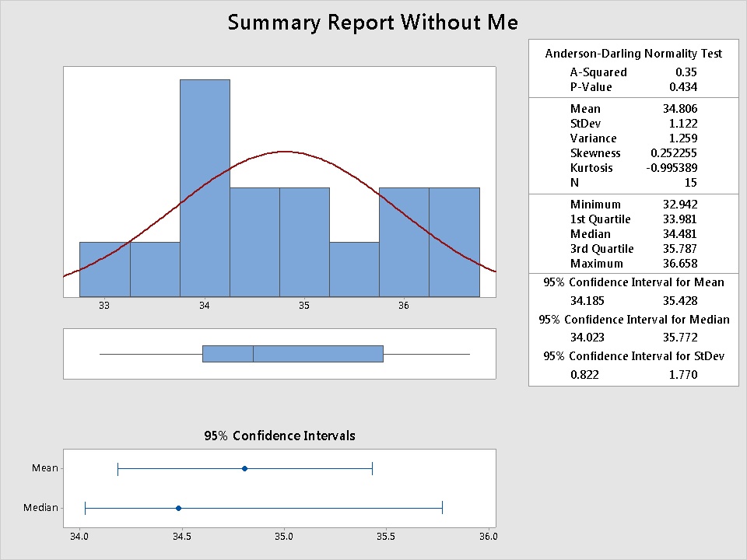Click the Anderson-Darling Normality Test heading
747x560 pixels.
(x=633, y=54)
